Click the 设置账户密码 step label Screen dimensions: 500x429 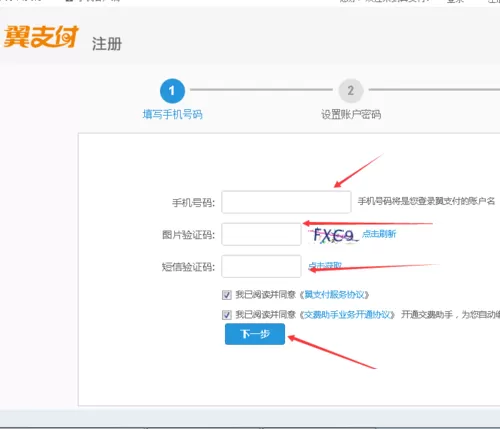351,114
